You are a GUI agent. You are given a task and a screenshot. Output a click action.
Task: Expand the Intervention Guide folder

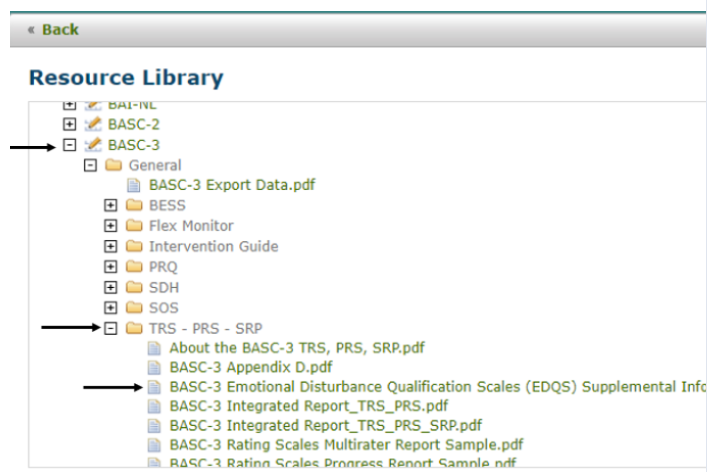pos(111,246)
